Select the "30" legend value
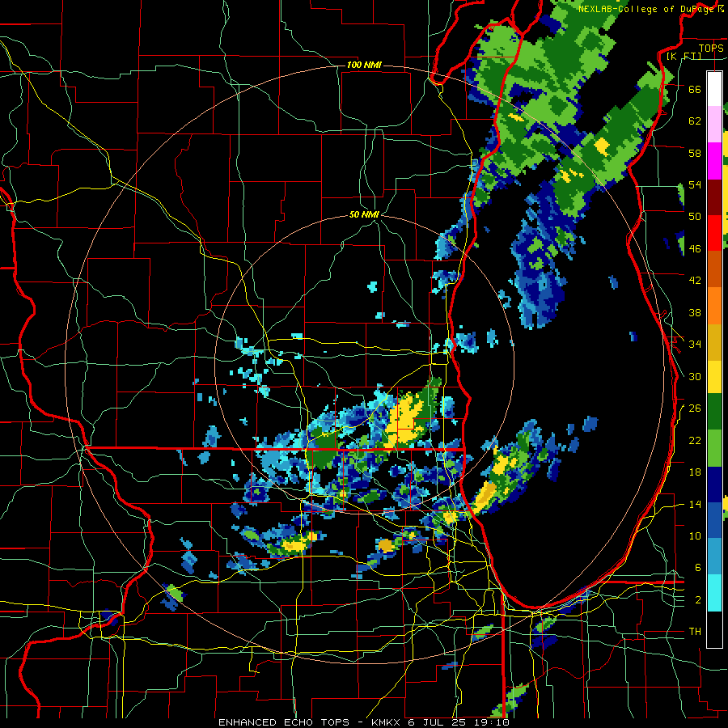 (695, 376)
